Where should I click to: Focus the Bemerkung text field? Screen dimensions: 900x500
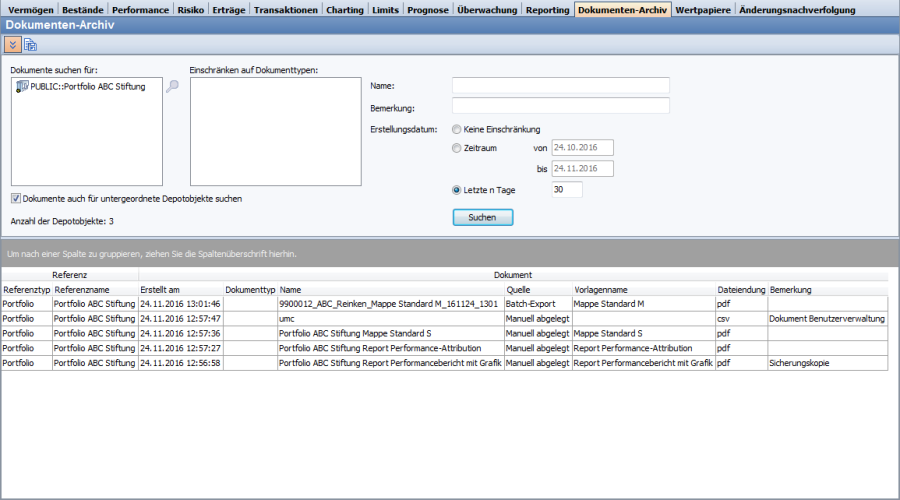click(x=560, y=106)
